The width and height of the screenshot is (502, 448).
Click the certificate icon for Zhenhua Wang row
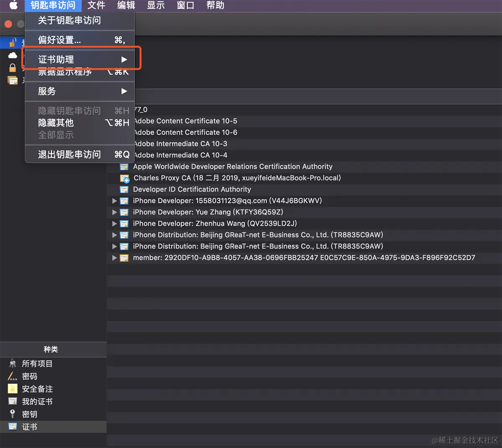[x=124, y=224]
